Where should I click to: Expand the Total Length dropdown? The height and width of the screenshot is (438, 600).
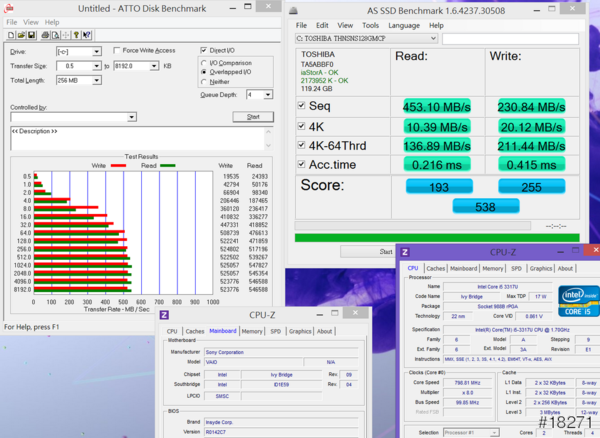pyautogui.click(x=97, y=79)
